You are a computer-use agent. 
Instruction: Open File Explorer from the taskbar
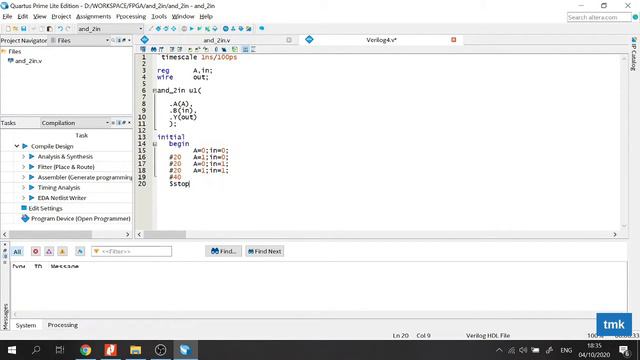pos(135,350)
